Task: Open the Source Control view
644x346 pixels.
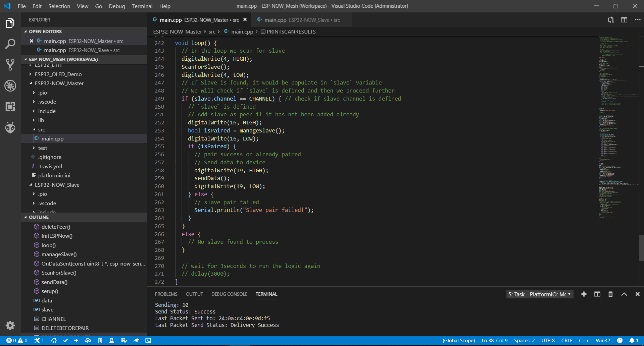Action: (10, 65)
